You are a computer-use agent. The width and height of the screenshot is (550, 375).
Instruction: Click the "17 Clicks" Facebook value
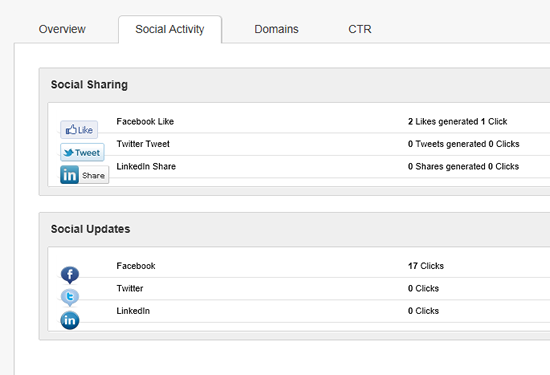click(426, 266)
